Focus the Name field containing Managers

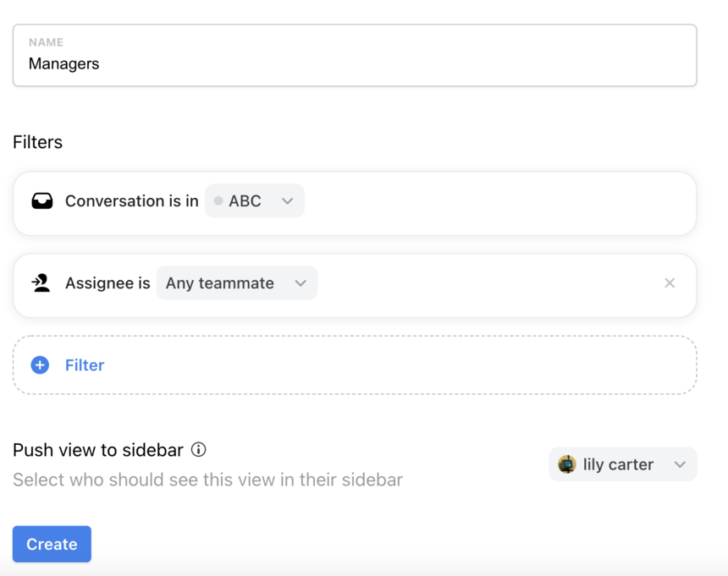click(355, 55)
